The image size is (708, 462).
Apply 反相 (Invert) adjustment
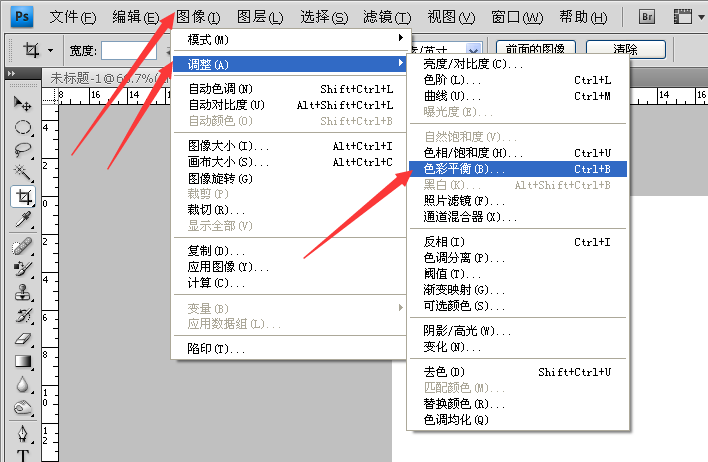tap(517, 242)
